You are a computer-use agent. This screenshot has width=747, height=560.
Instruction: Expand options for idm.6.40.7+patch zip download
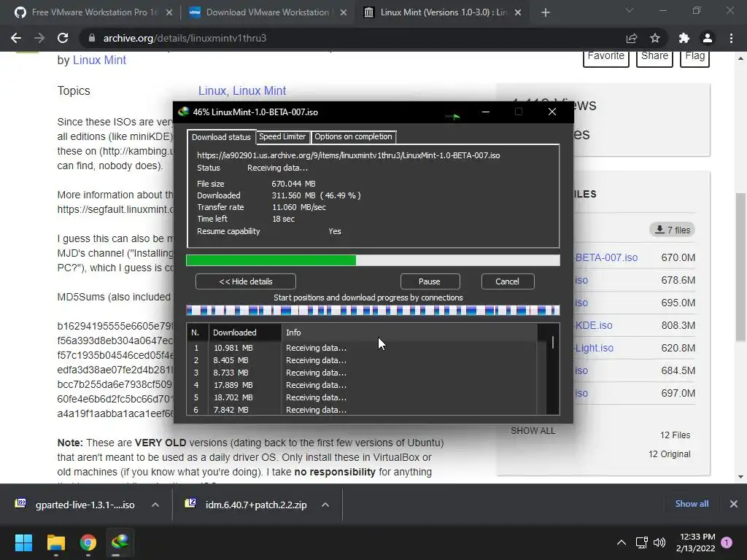point(325,505)
